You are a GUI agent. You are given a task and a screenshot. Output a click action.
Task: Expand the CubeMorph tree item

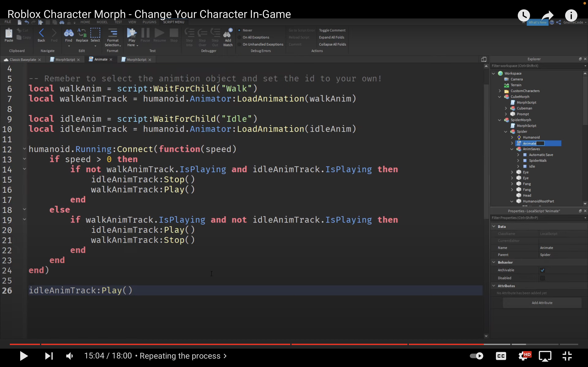pos(500,96)
